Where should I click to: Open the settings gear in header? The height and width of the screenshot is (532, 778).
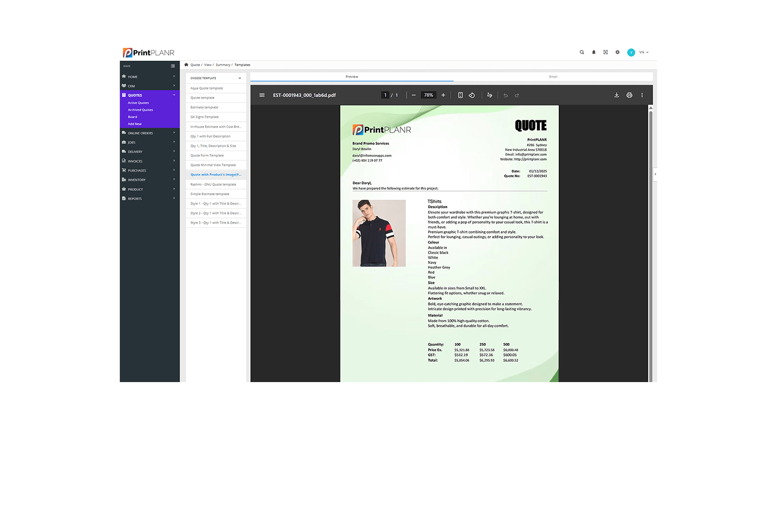[618, 52]
